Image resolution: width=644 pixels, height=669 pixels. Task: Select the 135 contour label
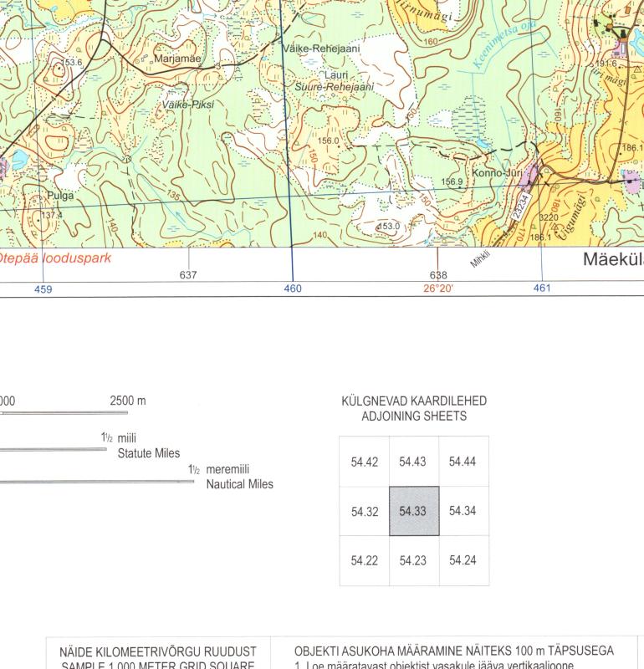(x=173, y=195)
